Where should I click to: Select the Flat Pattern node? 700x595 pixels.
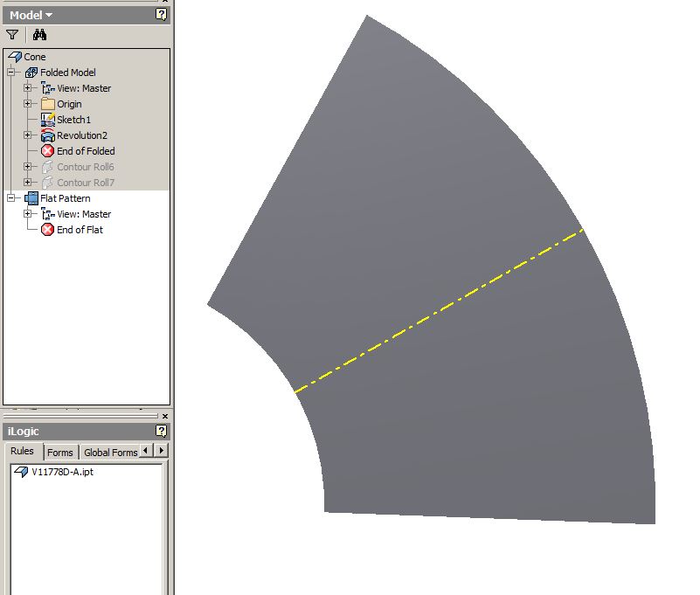pyautogui.click(x=58, y=198)
